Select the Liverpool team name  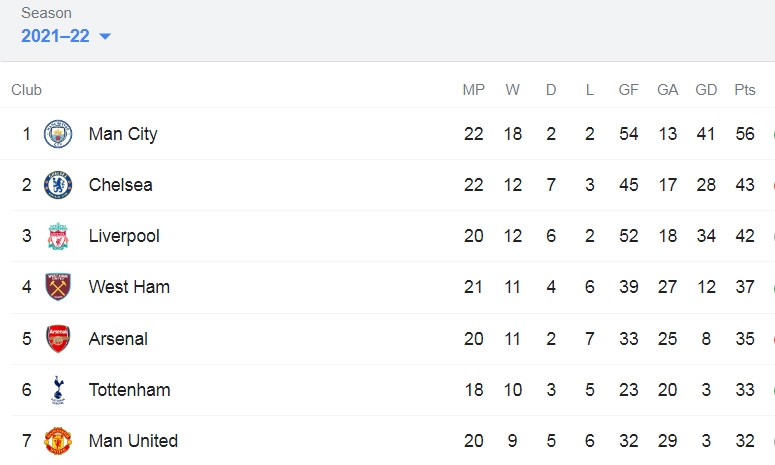pyautogui.click(x=124, y=236)
